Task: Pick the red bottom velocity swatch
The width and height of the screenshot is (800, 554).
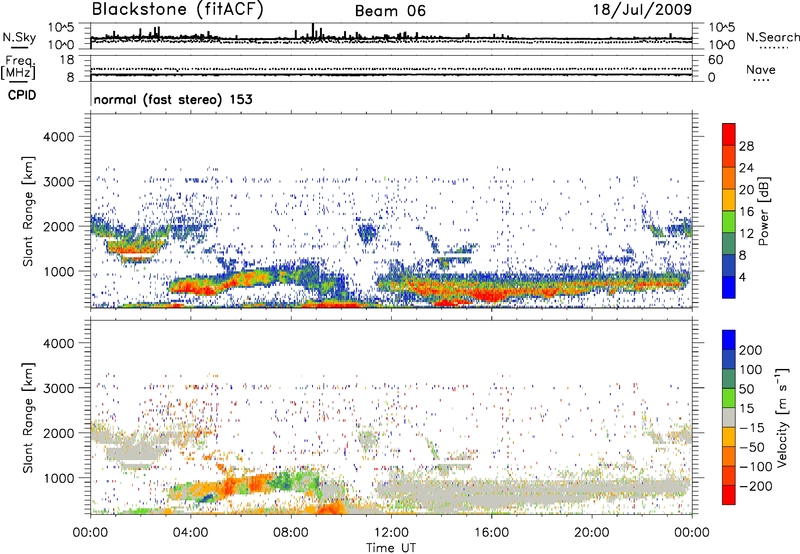Action: click(729, 495)
